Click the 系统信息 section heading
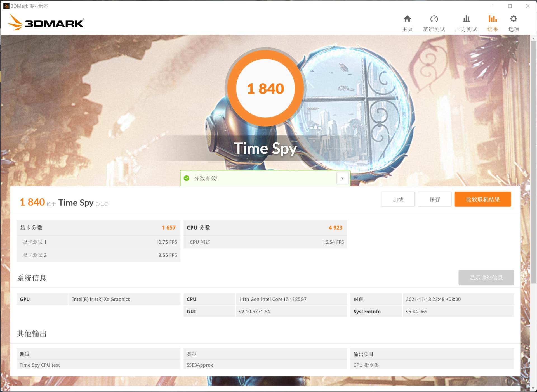The image size is (537, 392). (x=32, y=278)
